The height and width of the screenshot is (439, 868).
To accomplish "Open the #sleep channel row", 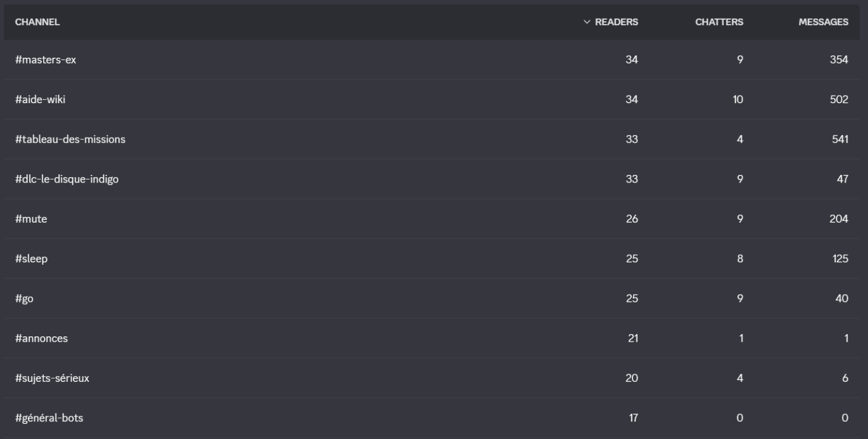I will click(431, 258).
